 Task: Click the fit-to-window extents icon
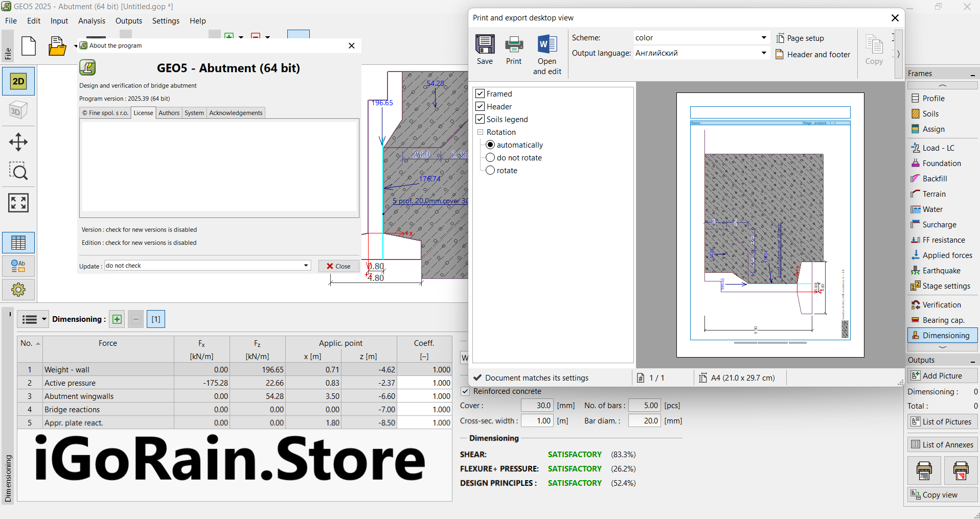point(18,203)
